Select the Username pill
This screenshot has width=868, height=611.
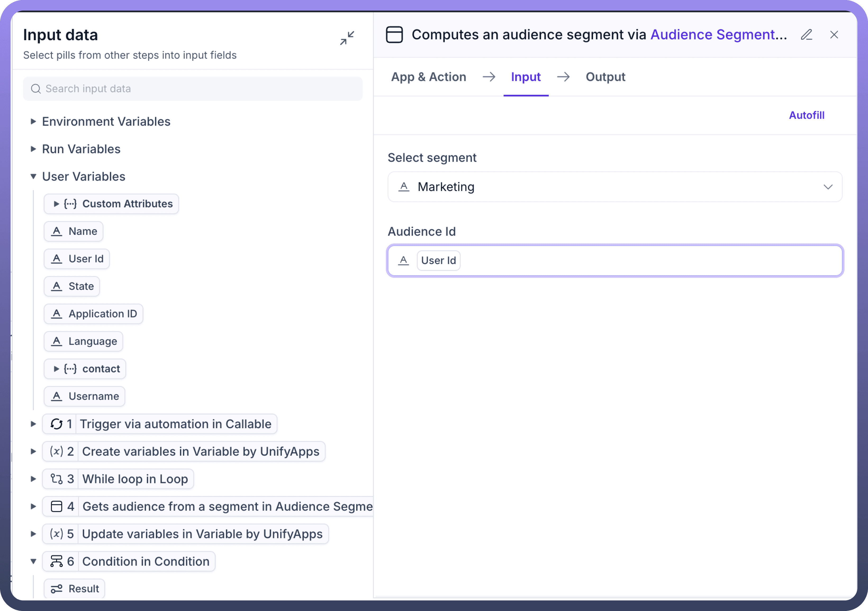85,396
